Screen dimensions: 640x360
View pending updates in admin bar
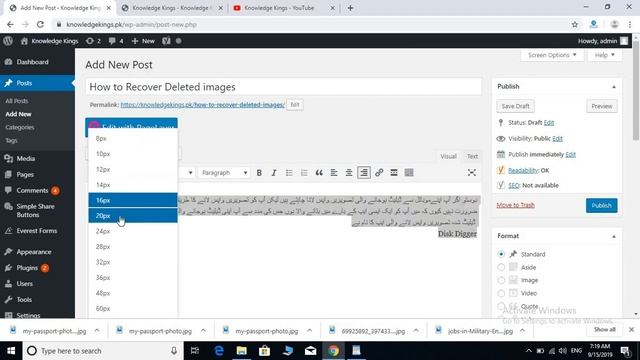click(93, 41)
